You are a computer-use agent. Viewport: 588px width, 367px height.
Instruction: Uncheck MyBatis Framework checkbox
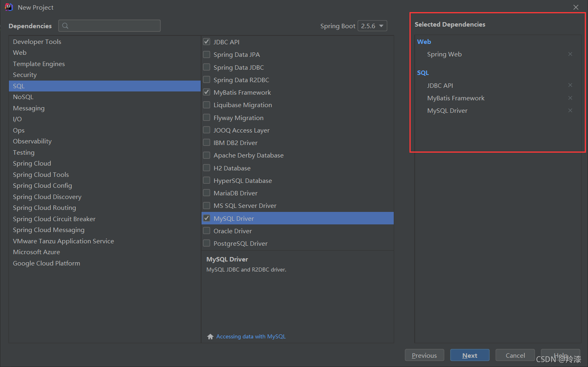pos(207,92)
